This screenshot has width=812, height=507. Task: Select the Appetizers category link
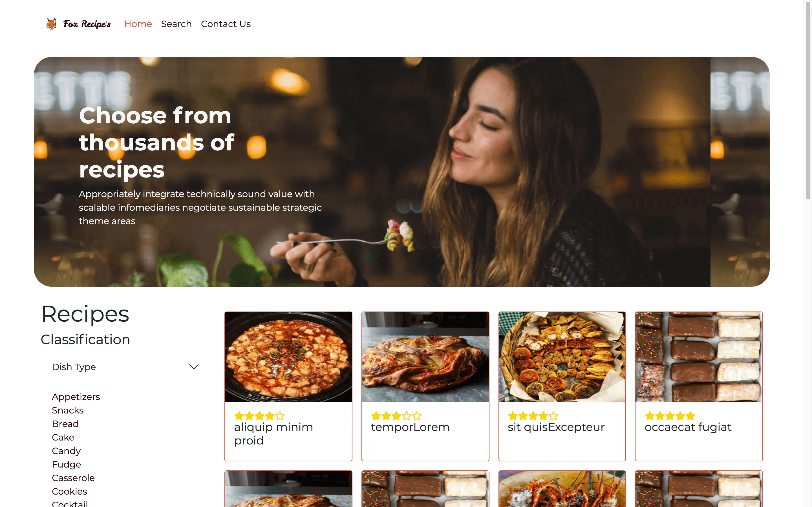click(x=77, y=396)
